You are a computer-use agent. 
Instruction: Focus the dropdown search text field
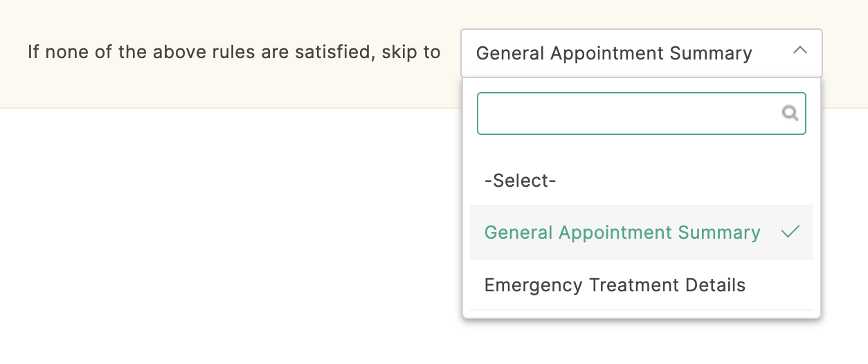[x=641, y=113]
